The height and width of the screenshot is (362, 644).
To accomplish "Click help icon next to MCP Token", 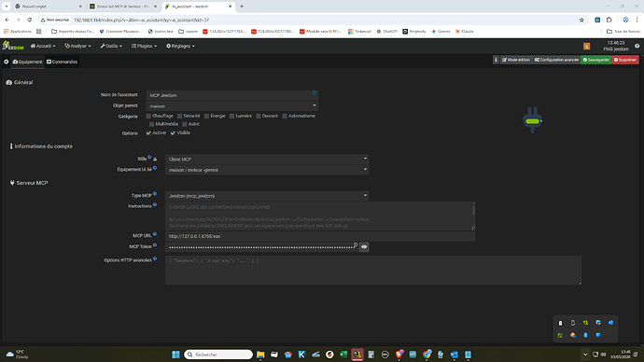I will pos(155,245).
